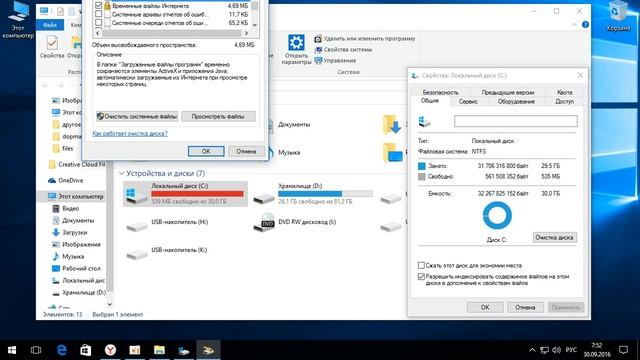Click 'Управление' in ribbon
Viewport: 640px width, 360px height.
click(335, 60)
